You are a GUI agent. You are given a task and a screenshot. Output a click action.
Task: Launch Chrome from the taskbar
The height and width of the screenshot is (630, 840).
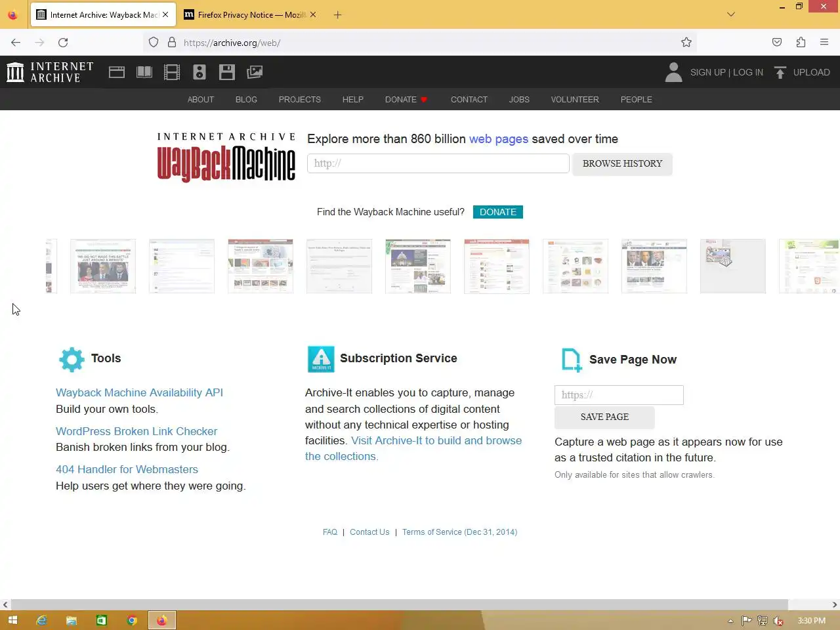132,620
